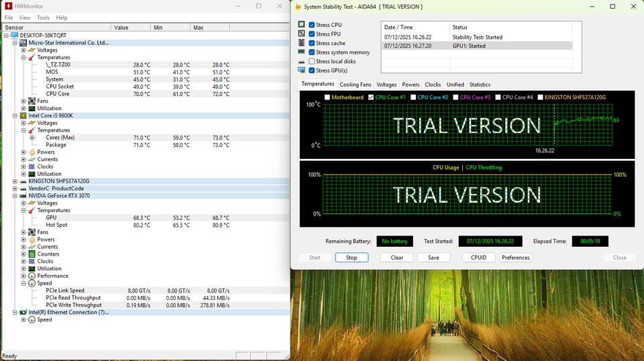Enable the Motherboard temperature graph checkbox

tap(327, 97)
